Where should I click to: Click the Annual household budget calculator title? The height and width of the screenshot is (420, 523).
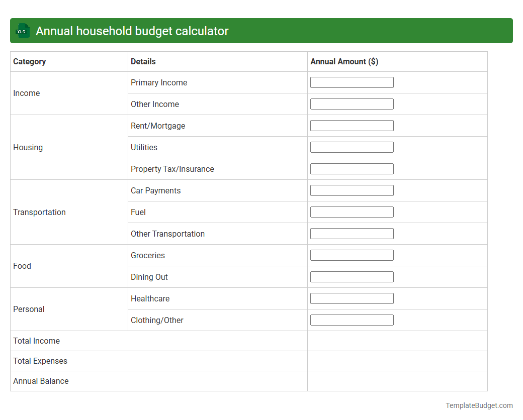click(x=131, y=31)
